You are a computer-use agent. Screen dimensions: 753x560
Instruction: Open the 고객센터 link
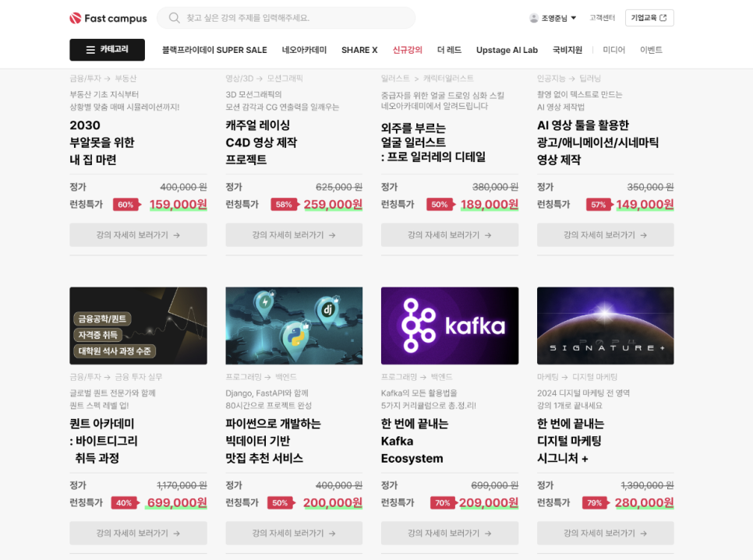(603, 18)
